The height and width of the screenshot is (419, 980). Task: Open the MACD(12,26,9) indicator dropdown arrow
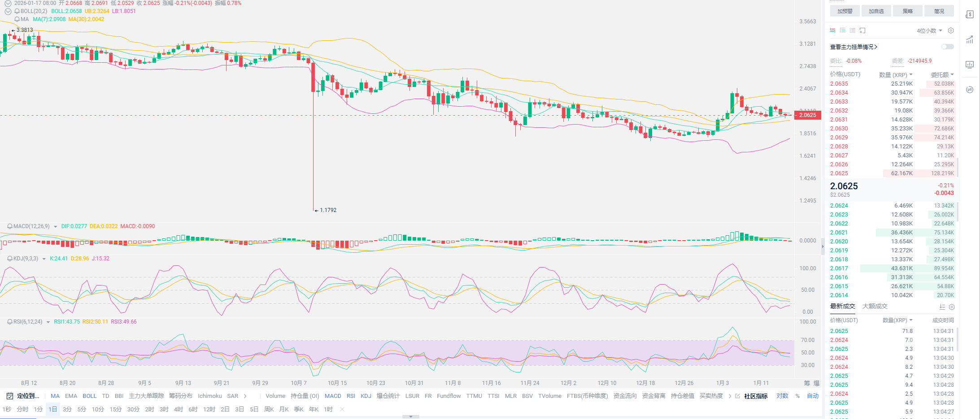click(x=56, y=227)
